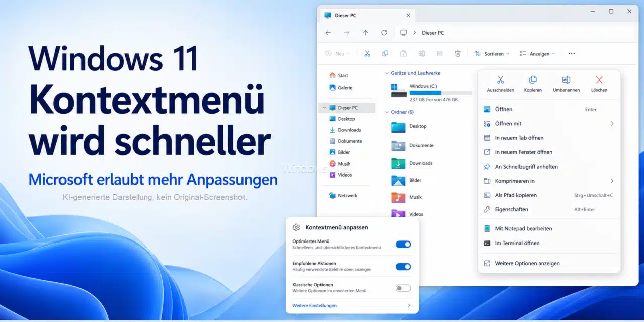Open the Videos folder in main pane

(408, 214)
